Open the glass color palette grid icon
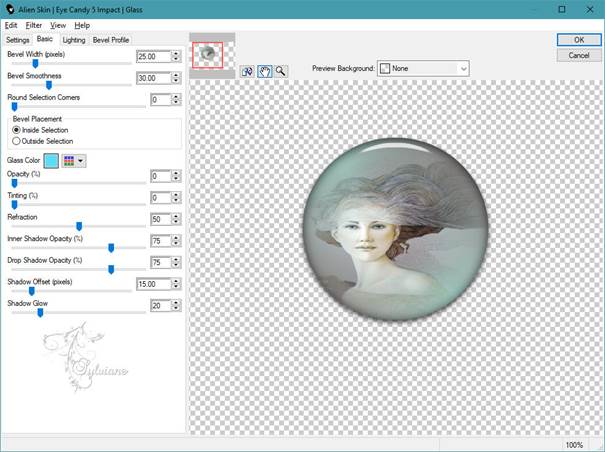This screenshot has height=452, width=605. [x=69, y=161]
